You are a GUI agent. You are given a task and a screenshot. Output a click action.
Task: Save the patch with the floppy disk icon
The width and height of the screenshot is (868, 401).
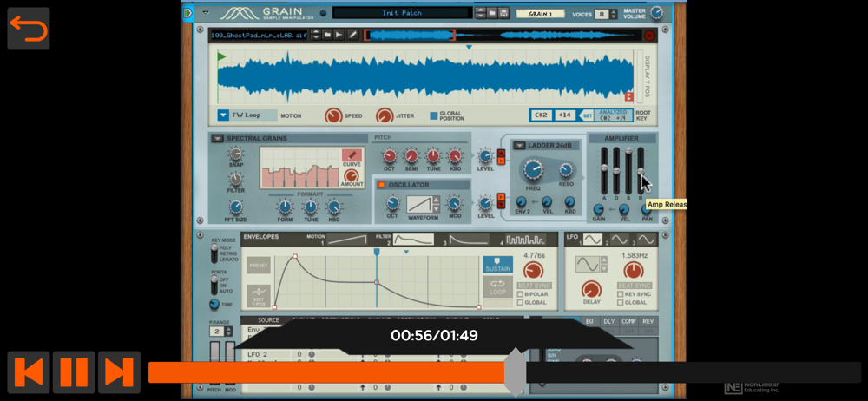point(503,13)
